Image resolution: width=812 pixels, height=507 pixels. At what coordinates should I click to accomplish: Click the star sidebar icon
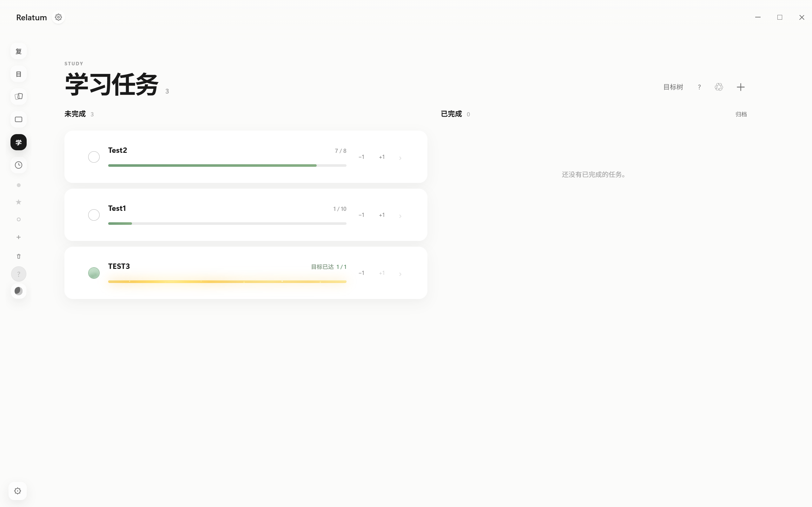tap(19, 202)
